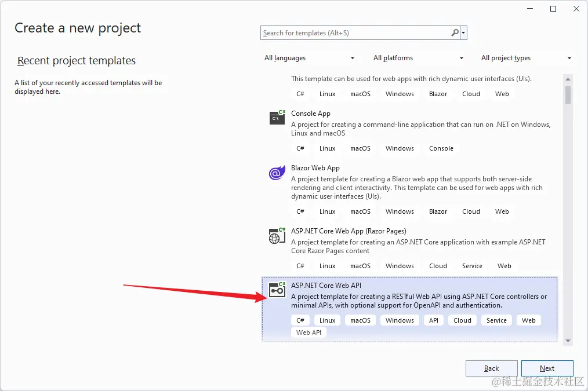The height and width of the screenshot is (391, 588).
Task: Click the search magnifier icon
Action: pos(455,33)
